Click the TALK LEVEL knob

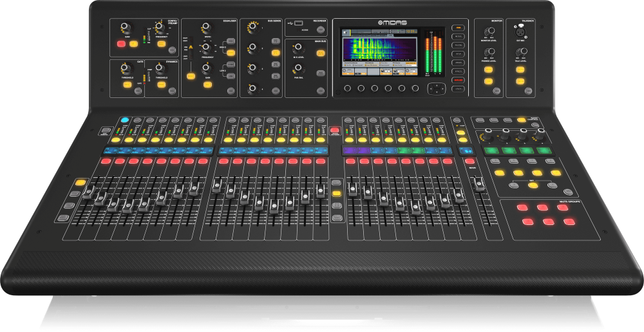521,52
